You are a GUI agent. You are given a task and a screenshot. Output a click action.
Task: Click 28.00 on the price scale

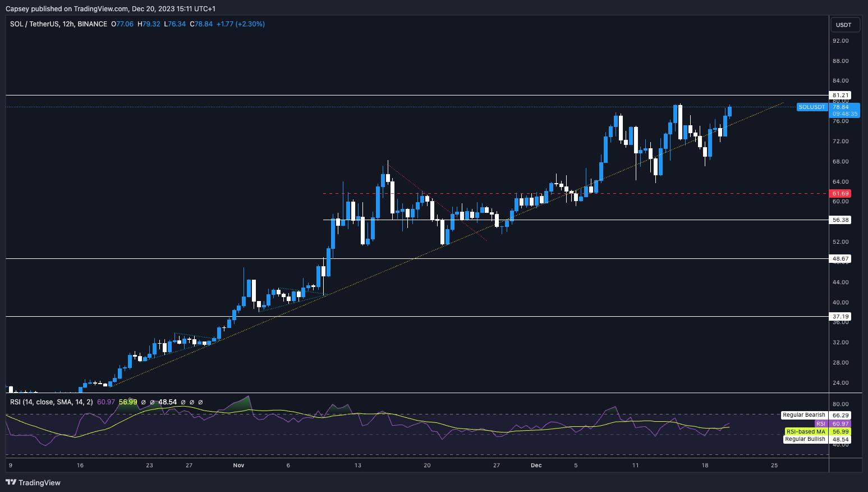(x=841, y=363)
